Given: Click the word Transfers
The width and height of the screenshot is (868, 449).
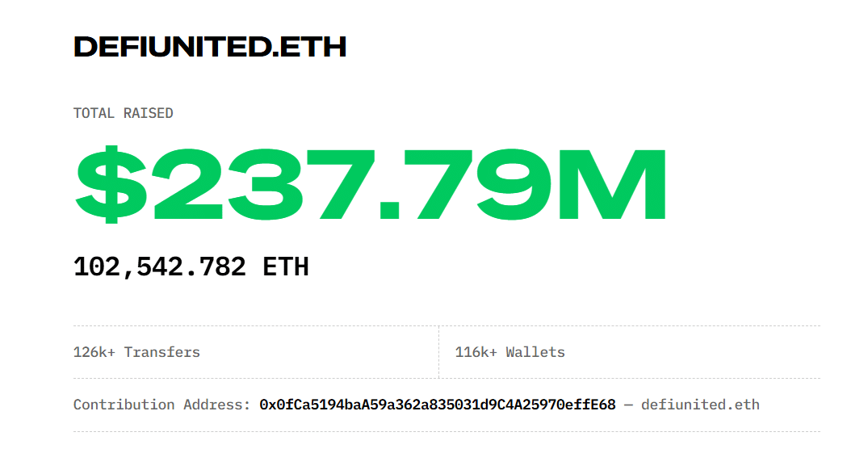Looking at the screenshot, I should click(161, 352).
